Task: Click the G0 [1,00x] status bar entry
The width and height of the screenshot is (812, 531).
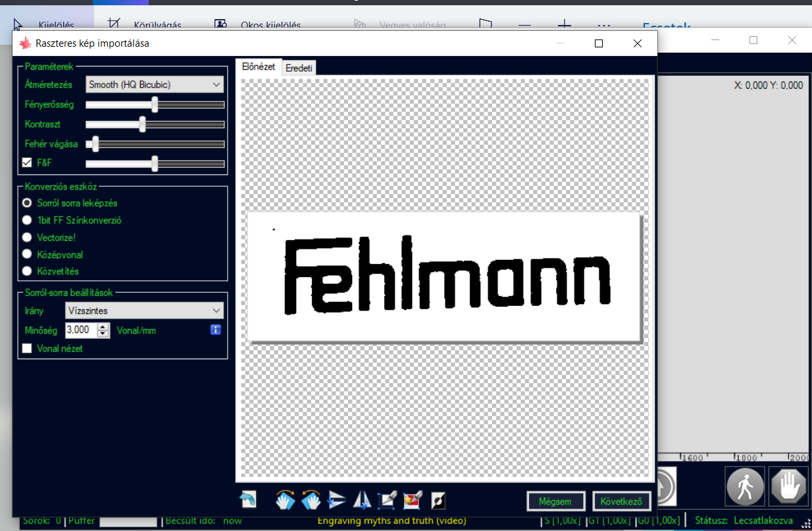Action: click(x=658, y=520)
